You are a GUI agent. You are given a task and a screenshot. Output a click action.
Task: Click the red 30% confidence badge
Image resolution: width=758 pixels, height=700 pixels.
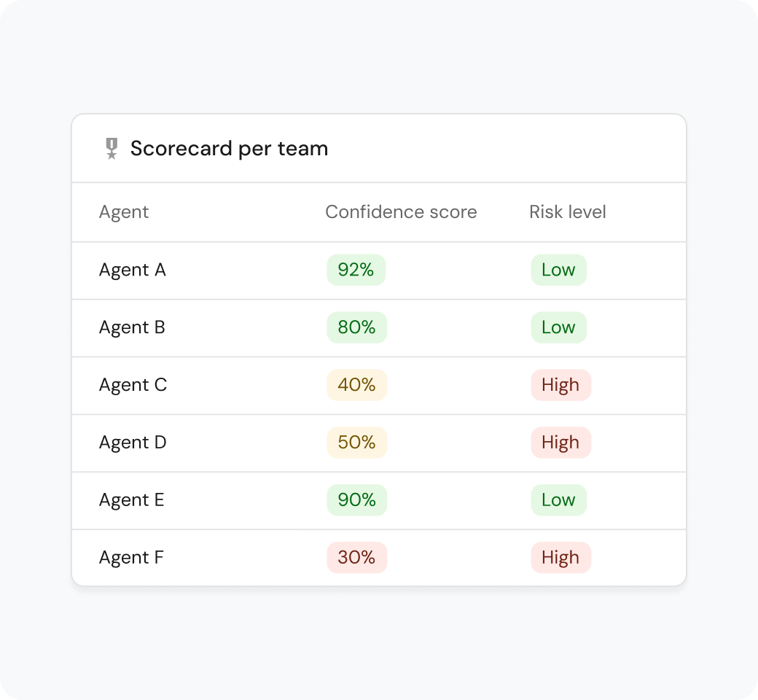356,558
